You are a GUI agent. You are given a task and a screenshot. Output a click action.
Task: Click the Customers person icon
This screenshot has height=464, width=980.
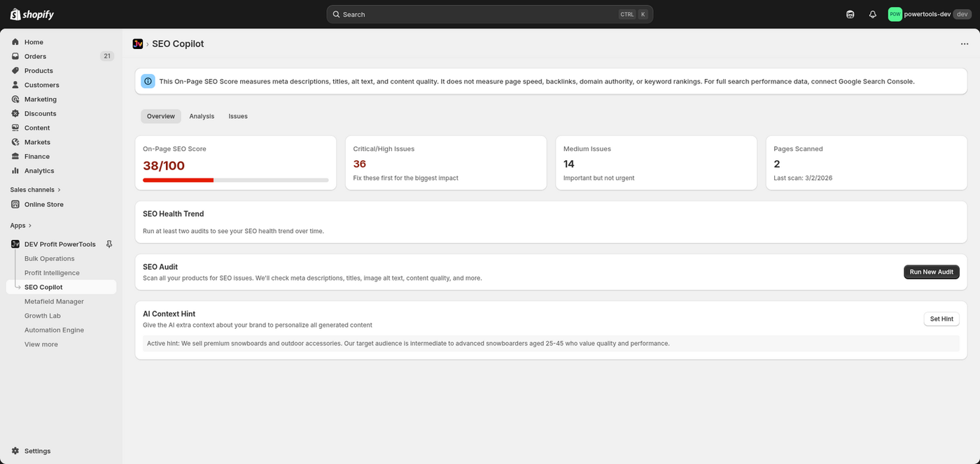[x=15, y=85]
